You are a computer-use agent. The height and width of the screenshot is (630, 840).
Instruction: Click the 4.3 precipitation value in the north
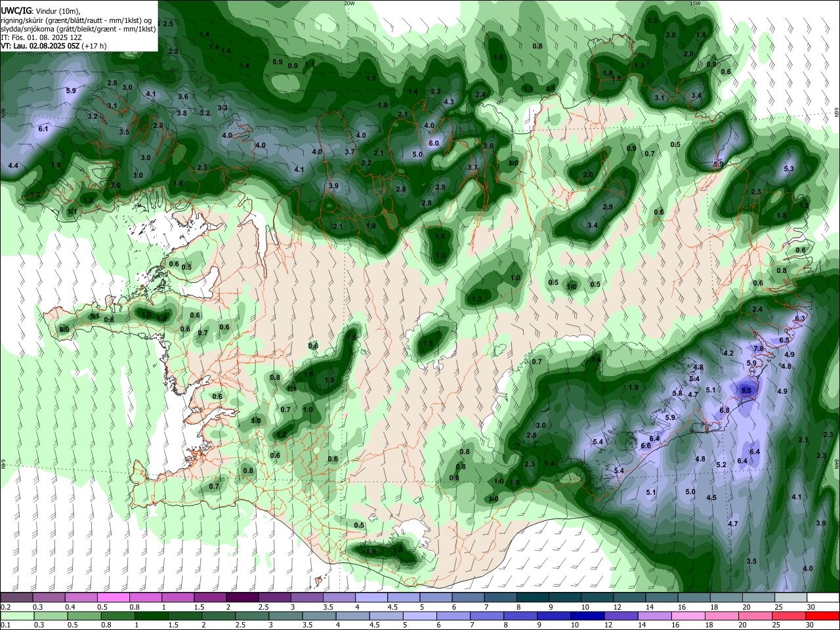(x=449, y=102)
